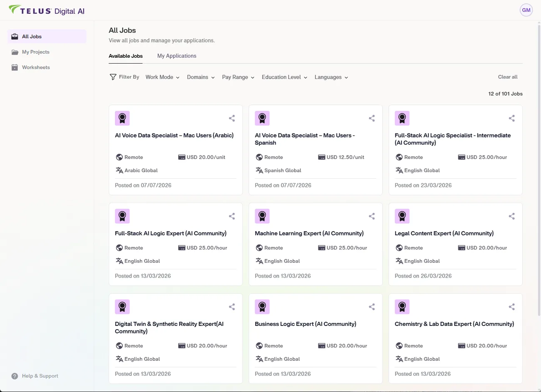Image resolution: width=541 pixels, height=392 pixels.
Task: Expand the Domains filter dropdown
Action: click(201, 77)
